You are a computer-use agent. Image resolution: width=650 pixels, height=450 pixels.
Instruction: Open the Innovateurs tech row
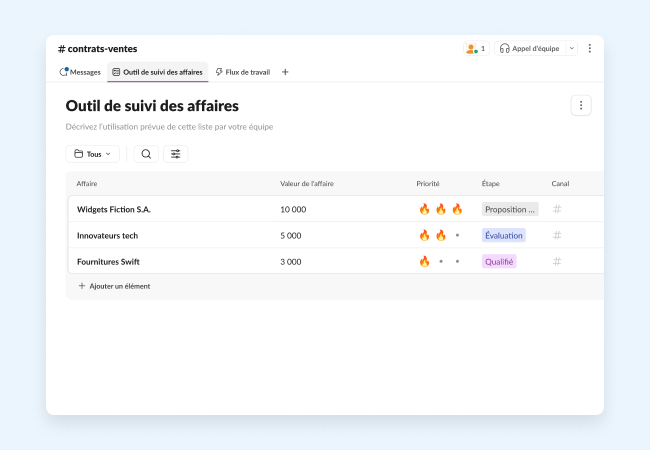click(x=107, y=235)
